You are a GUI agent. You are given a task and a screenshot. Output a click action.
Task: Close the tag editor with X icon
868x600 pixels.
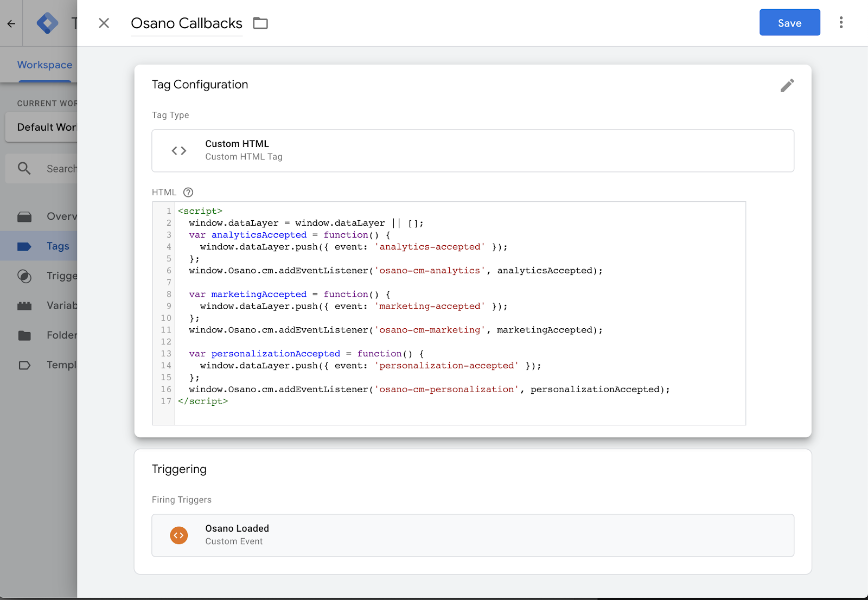pyautogui.click(x=104, y=23)
